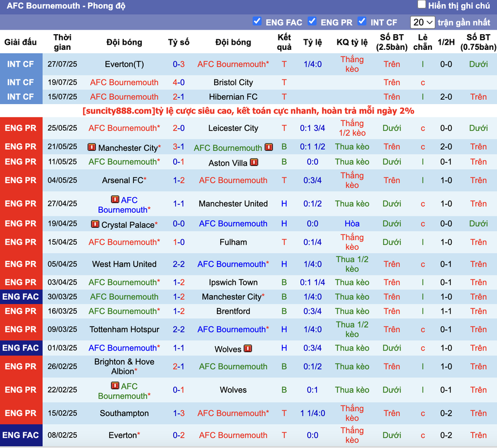Click the red card icon before AFC Bournemouth on 27/04/25
This screenshot has width=497, height=448.
(115, 199)
